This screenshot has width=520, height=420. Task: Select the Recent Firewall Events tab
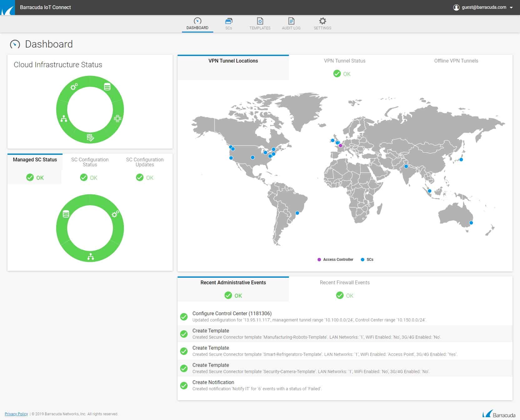tap(345, 289)
